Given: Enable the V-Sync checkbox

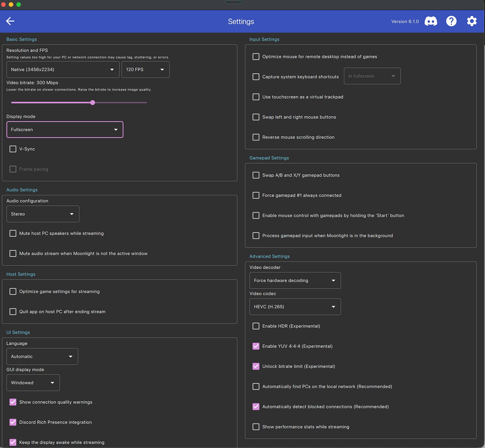Looking at the screenshot, I should coord(13,149).
